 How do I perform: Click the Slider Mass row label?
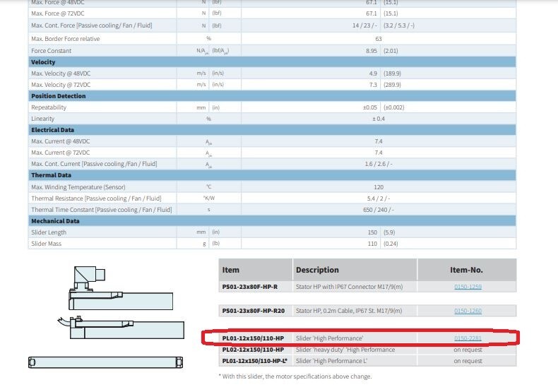[x=46, y=244]
